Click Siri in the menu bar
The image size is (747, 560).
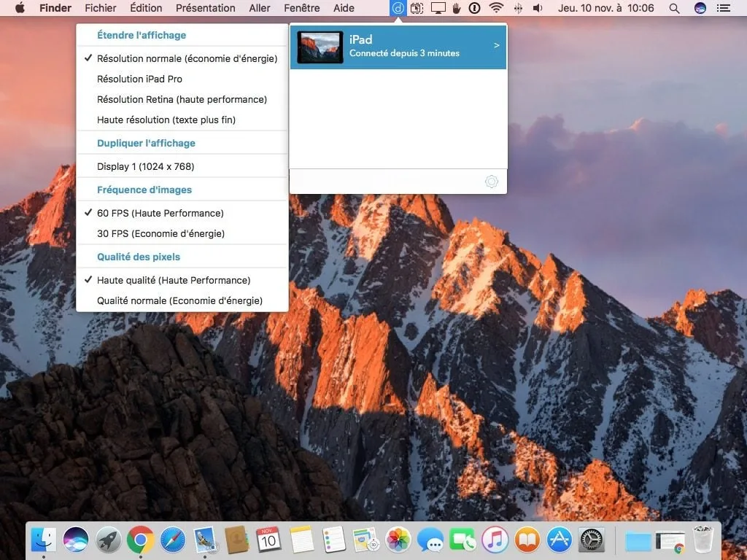point(700,8)
